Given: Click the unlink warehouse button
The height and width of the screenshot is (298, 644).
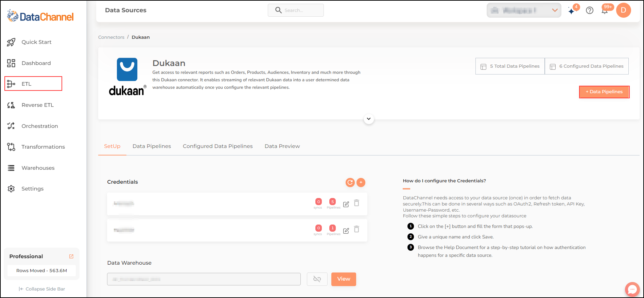Looking at the screenshot, I should point(317,279).
